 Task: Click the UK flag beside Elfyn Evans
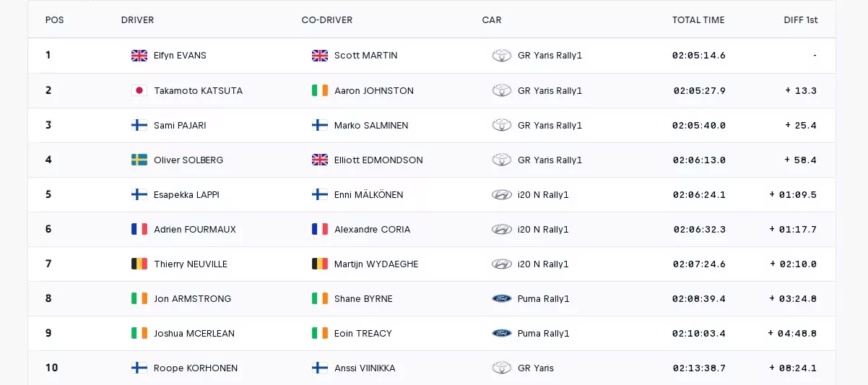tap(139, 56)
